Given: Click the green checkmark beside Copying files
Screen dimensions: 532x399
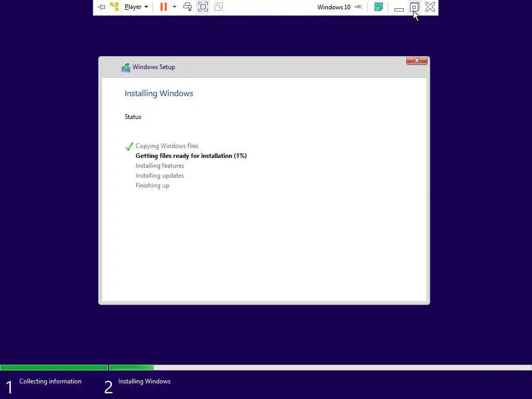Looking at the screenshot, I should [129, 146].
